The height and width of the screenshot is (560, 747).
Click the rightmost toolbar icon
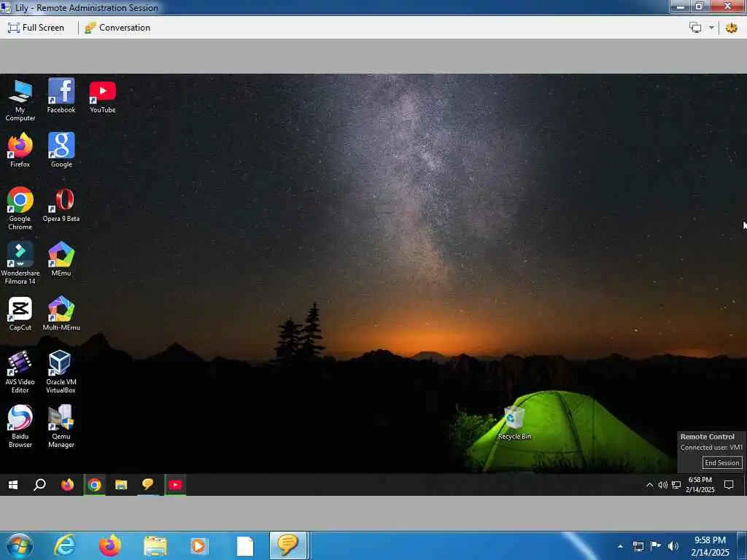[x=731, y=28]
